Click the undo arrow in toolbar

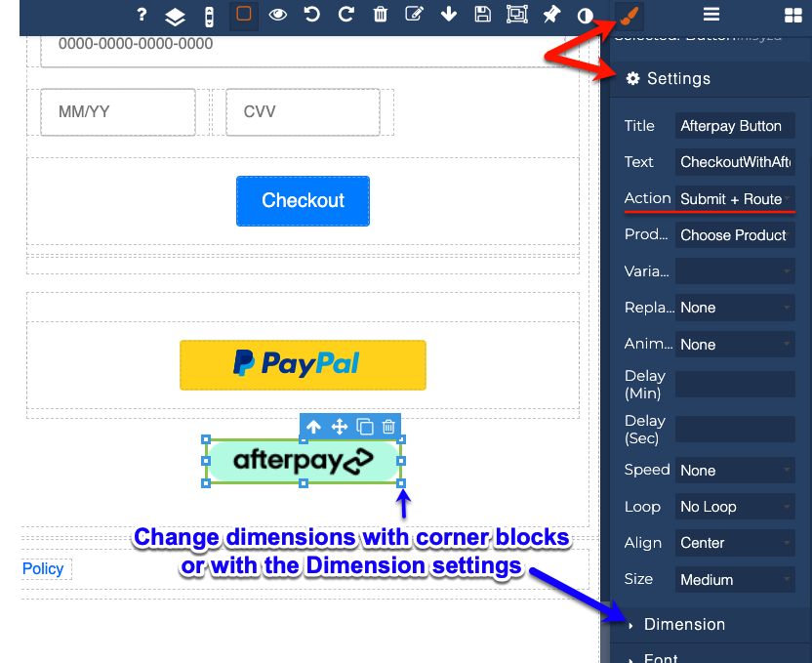point(311,15)
